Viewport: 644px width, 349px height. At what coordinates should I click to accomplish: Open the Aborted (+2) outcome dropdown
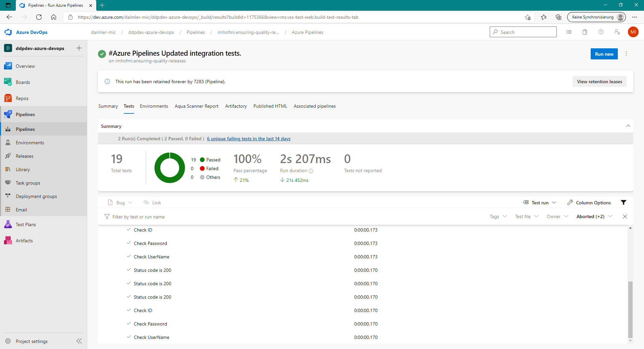(594, 216)
